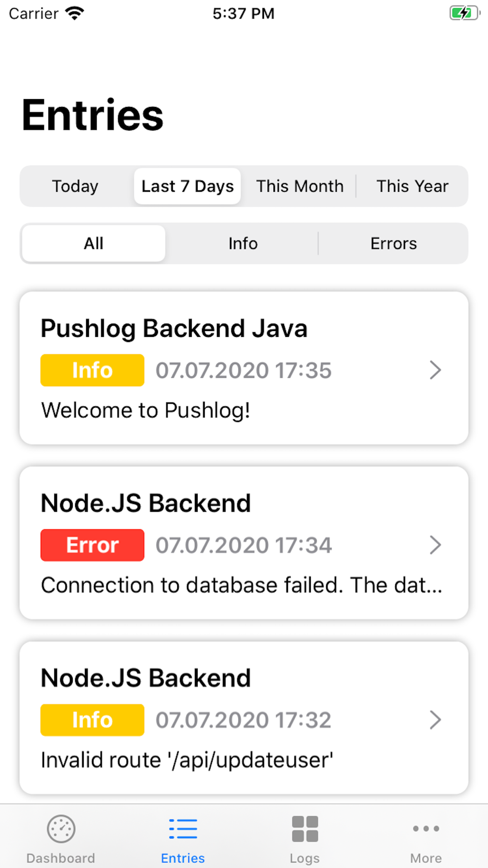Tap yellow Info badge on Pushlog entry
This screenshot has width=488, height=868.
(92, 370)
